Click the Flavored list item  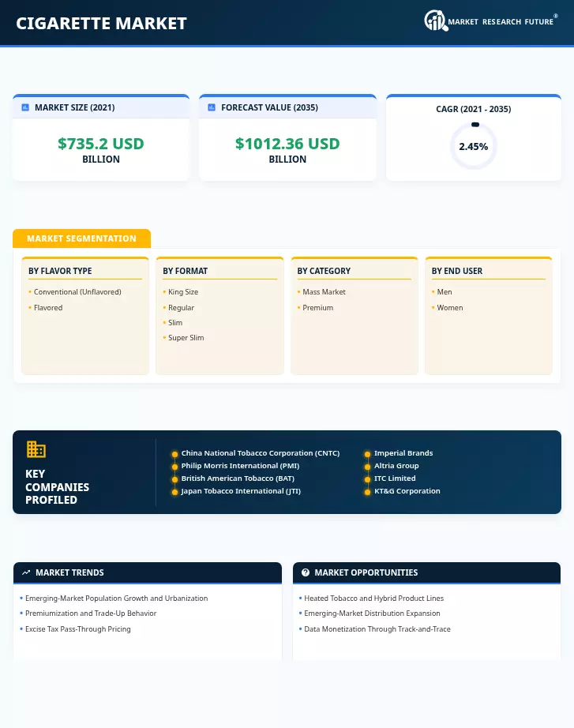click(48, 308)
